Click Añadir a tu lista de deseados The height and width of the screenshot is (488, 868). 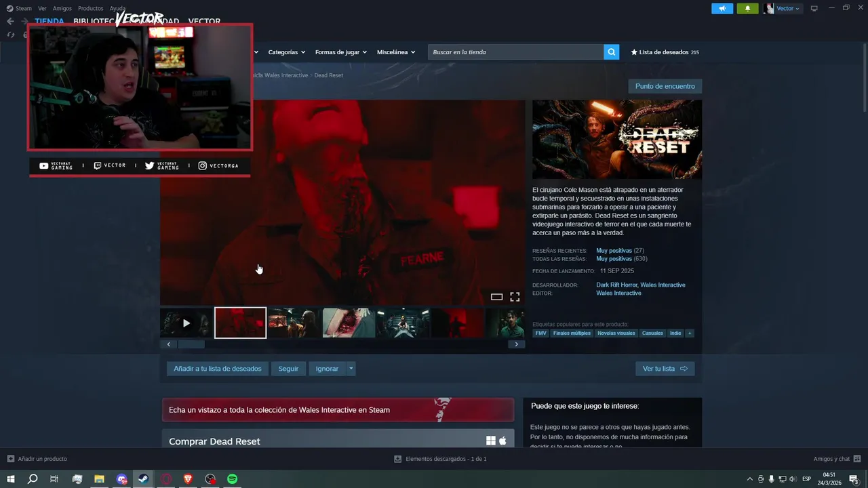[217, 369]
